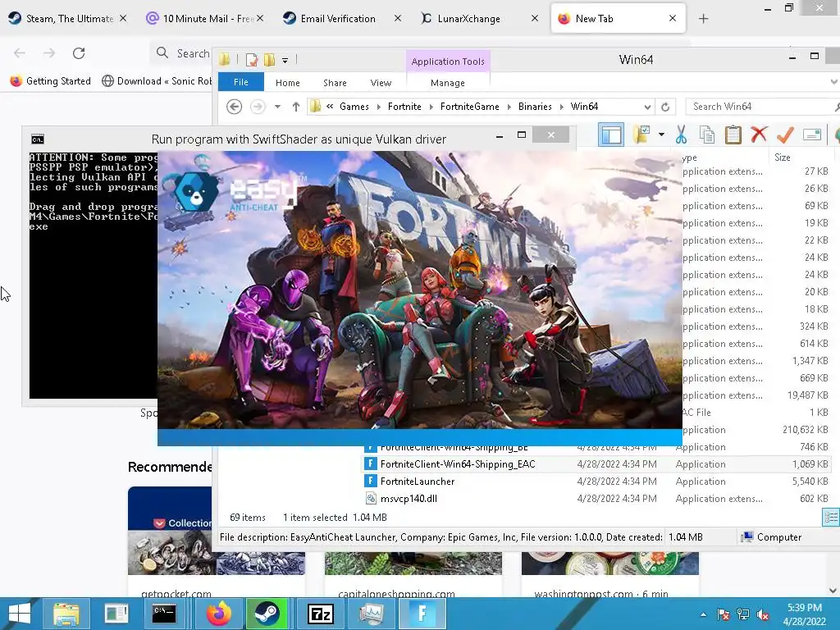This screenshot has width=840, height=630.
Task: Sort files by the Size column header
Action: (x=801, y=157)
